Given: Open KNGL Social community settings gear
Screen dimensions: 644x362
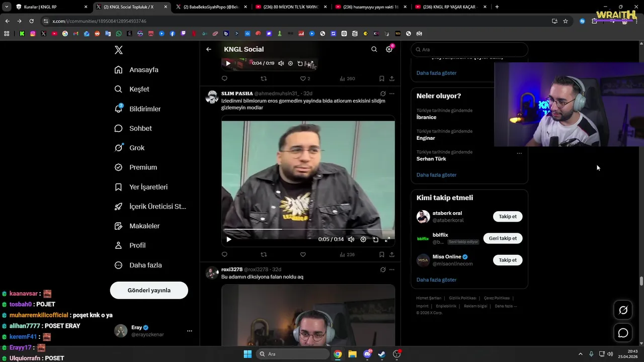Looking at the screenshot, I should [x=389, y=49].
